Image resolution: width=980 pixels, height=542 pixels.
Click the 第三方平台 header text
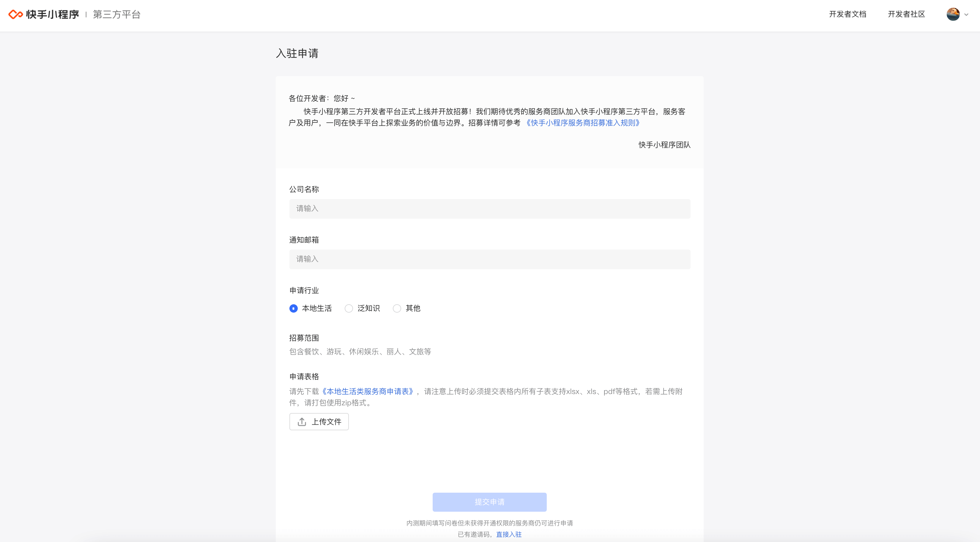[117, 15]
